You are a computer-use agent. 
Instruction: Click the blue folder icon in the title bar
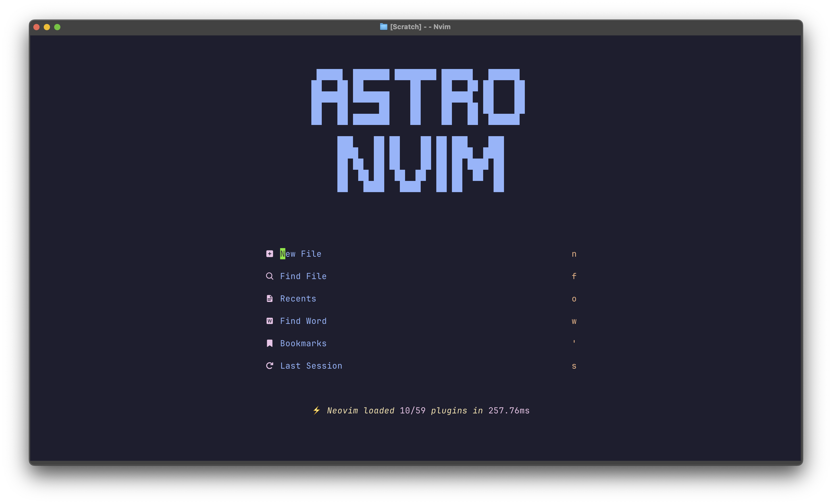coord(383,26)
